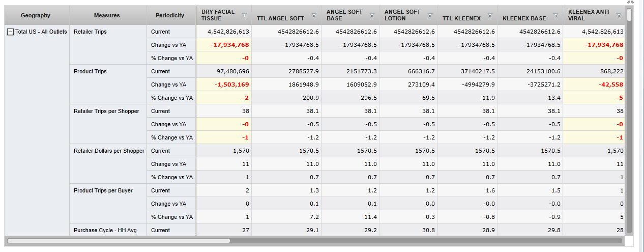Viewport: 644px width, 252px height.
Task: Select the Retailer Trips measure row
Action: point(90,32)
